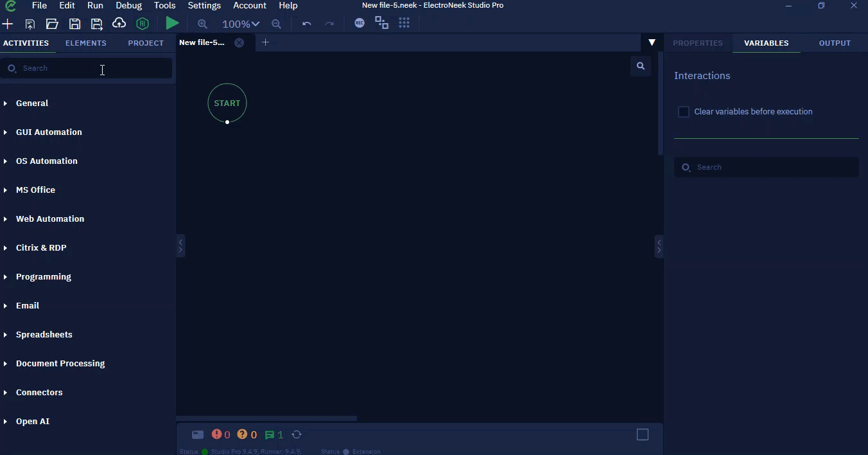
Task: Click the import file toolbar icon
Action: (30, 24)
